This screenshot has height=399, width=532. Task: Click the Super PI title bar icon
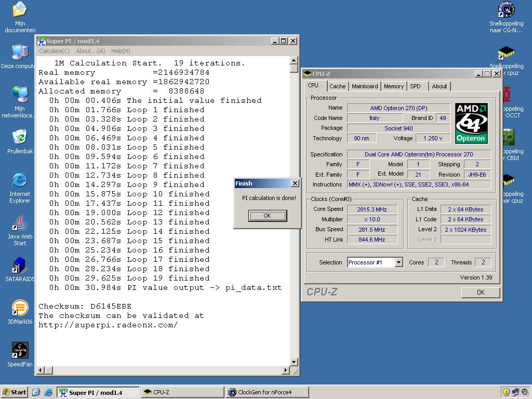[x=42, y=41]
